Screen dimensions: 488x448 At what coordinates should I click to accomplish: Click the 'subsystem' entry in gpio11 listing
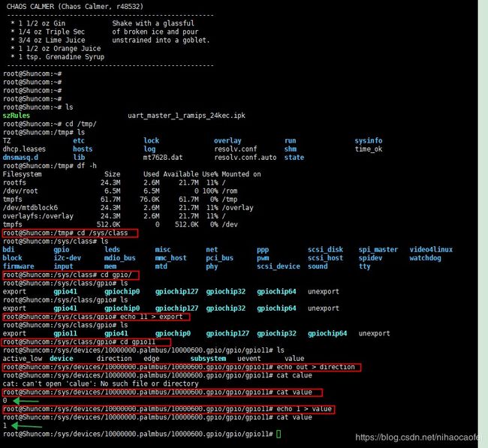point(208,359)
